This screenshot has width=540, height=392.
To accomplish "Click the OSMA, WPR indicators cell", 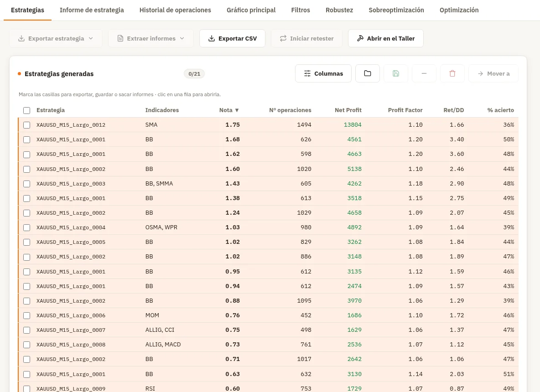I will pos(161,227).
